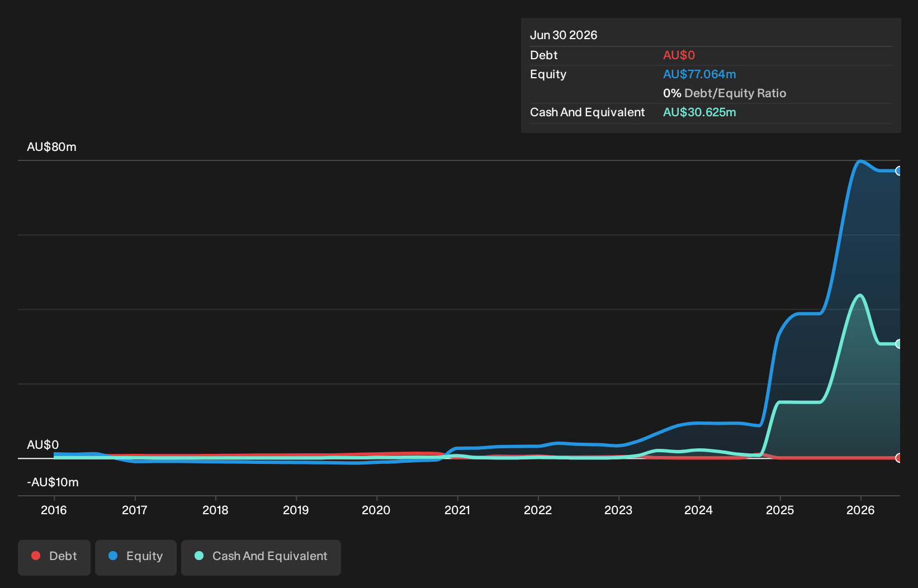918x588 pixels.
Task: Select the AU$77.064m equity value
Action: 699,74
